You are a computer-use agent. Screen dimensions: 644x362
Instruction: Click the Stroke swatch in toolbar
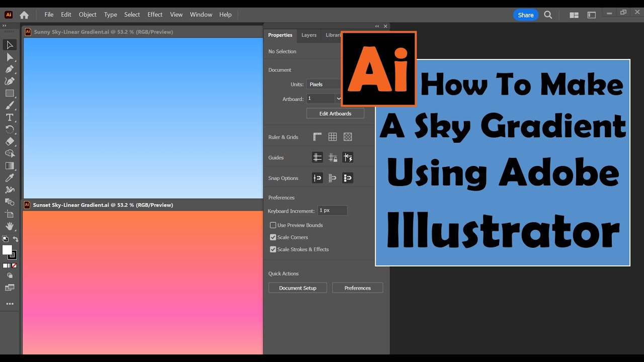pos(13,255)
